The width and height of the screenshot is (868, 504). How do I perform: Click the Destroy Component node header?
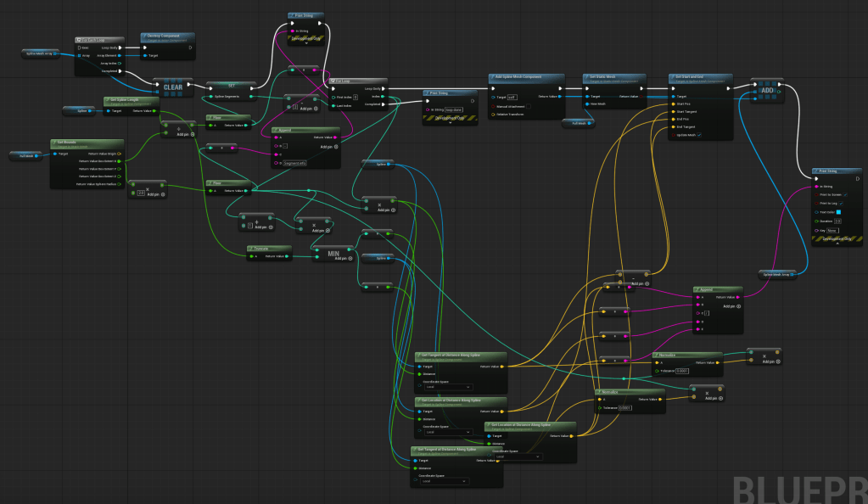click(167, 36)
